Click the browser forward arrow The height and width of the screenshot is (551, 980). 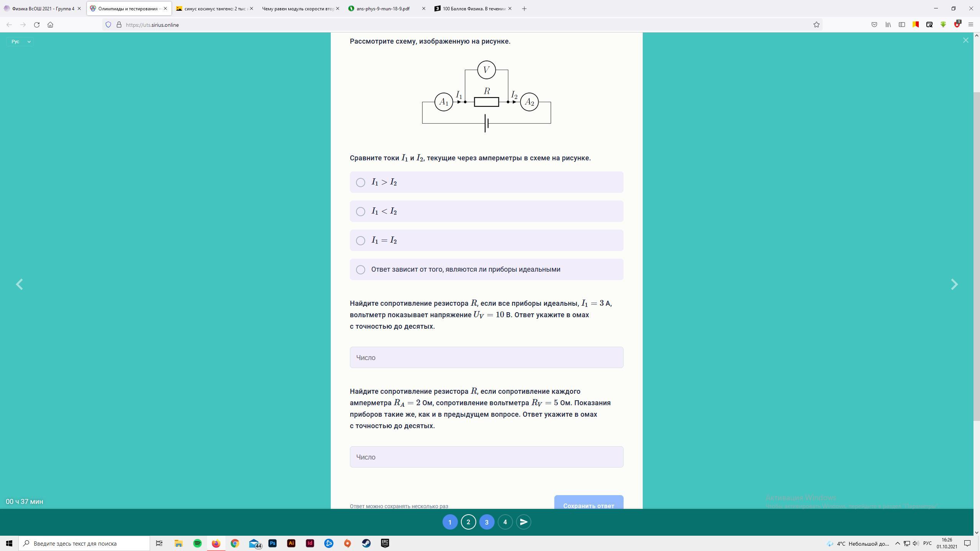click(x=23, y=24)
